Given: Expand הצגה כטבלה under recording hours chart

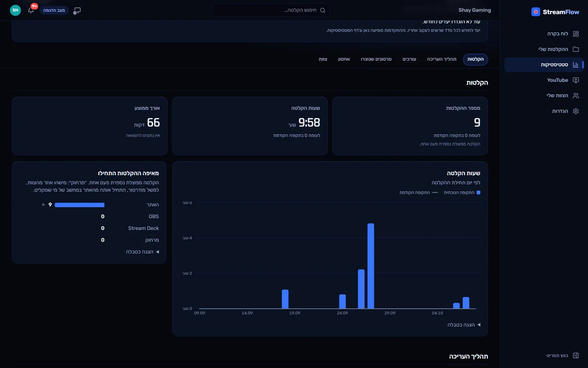Looking at the screenshot, I should pyautogui.click(x=464, y=325).
